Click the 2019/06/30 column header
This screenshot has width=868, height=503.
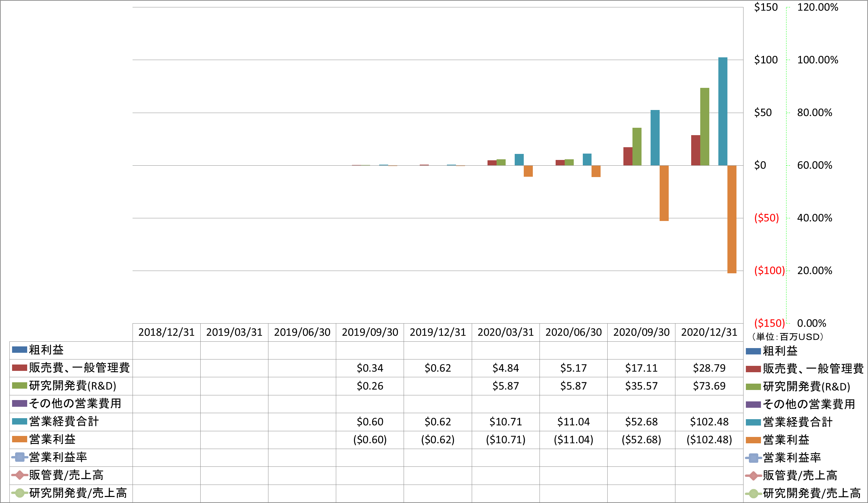point(302,332)
